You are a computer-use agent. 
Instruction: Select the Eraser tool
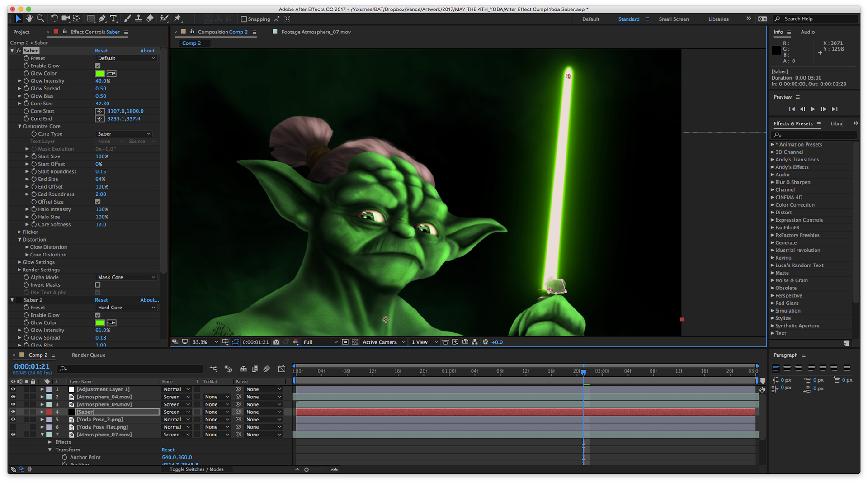(x=150, y=19)
